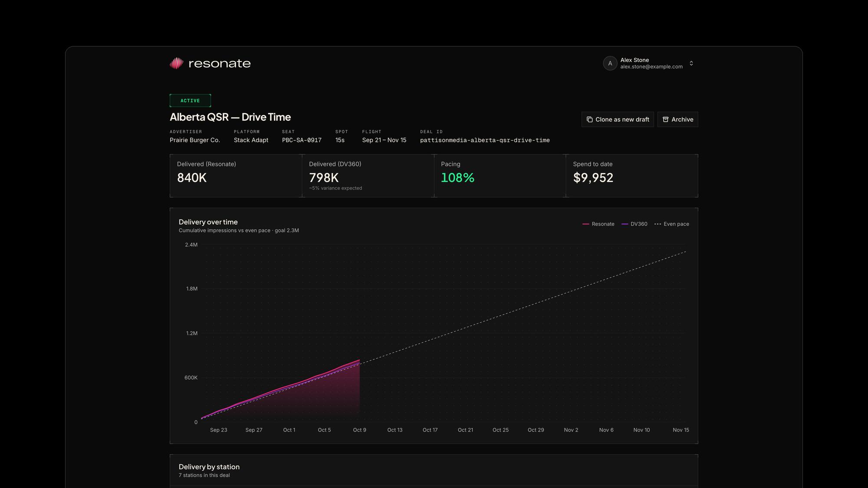This screenshot has width=868, height=488.
Task: Click the Oct 9 axis label
Action: click(x=359, y=430)
